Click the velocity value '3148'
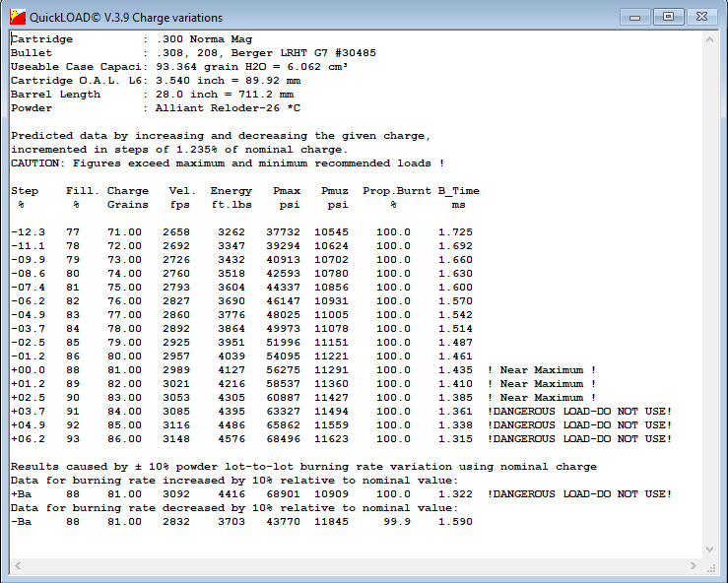728x583 pixels. pos(176,439)
